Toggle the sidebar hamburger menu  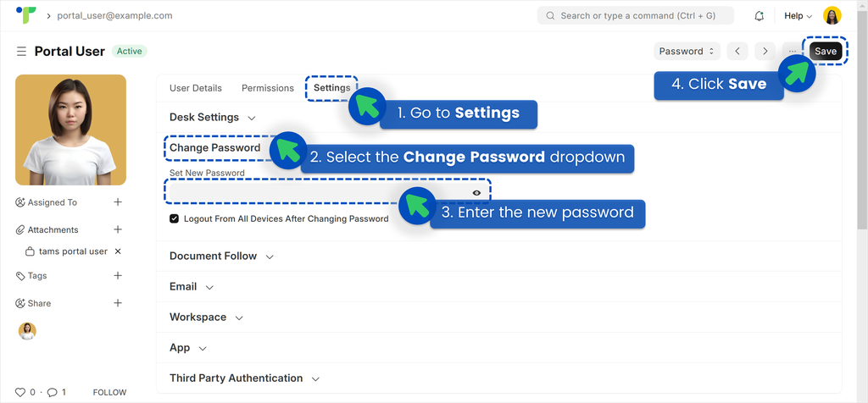click(x=21, y=52)
